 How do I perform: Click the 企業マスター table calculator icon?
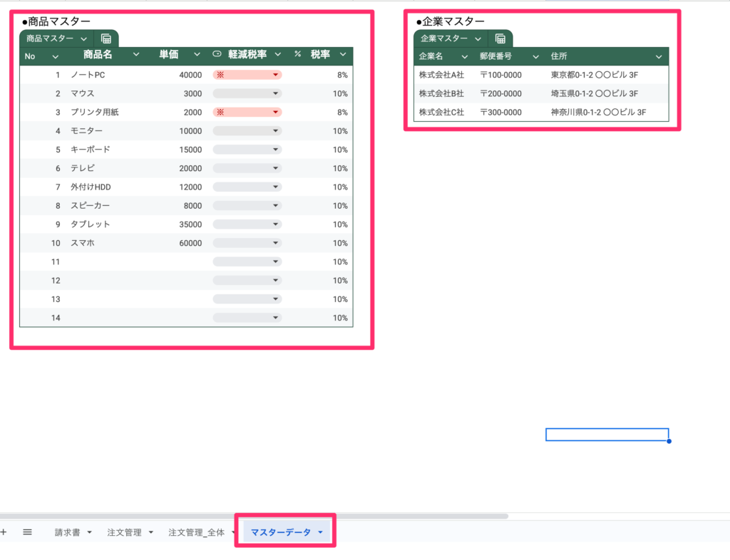[501, 38]
